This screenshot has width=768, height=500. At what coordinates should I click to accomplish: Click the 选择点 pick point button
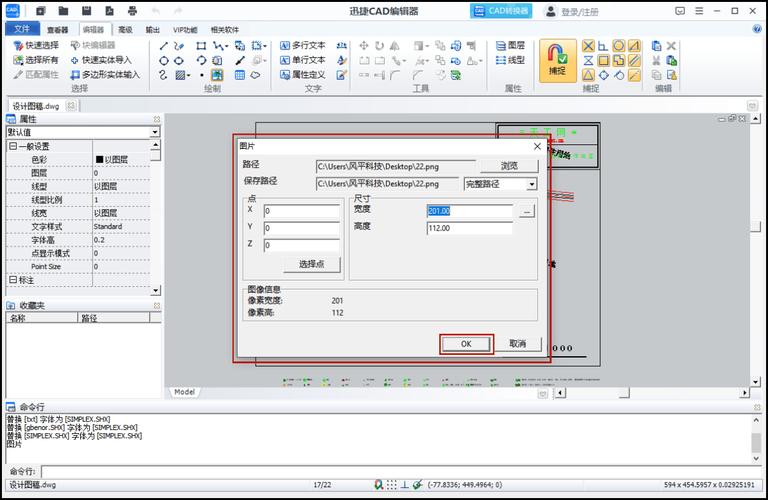click(x=305, y=264)
